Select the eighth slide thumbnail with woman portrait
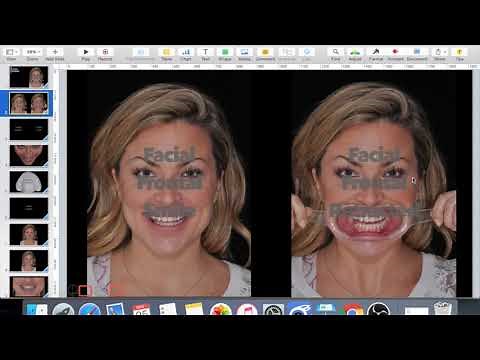This screenshot has height=360, width=480. (x=29, y=261)
